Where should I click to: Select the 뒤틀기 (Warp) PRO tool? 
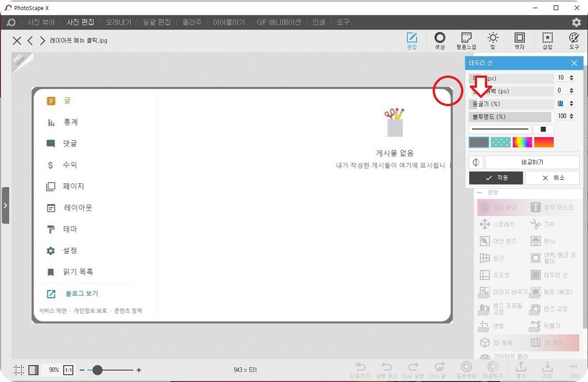coord(545,326)
